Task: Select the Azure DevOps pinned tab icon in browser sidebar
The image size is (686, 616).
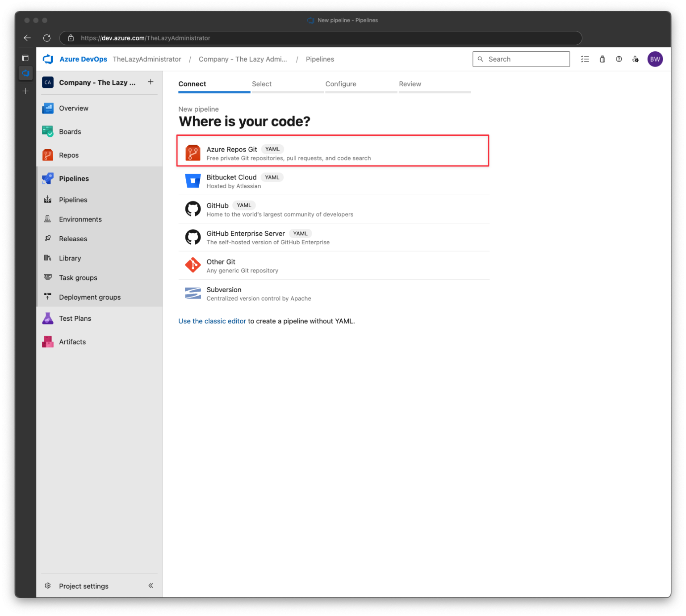Action: pyautogui.click(x=25, y=73)
